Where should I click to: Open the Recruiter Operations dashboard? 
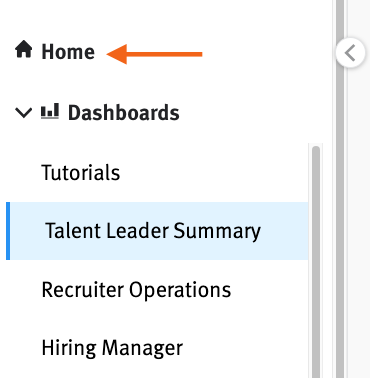click(136, 290)
